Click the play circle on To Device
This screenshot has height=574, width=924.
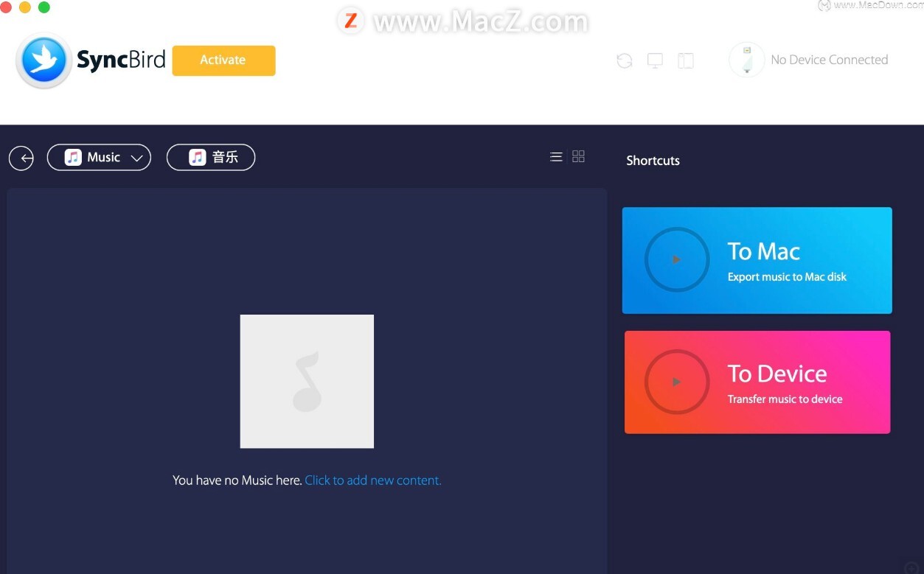coord(677,382)
